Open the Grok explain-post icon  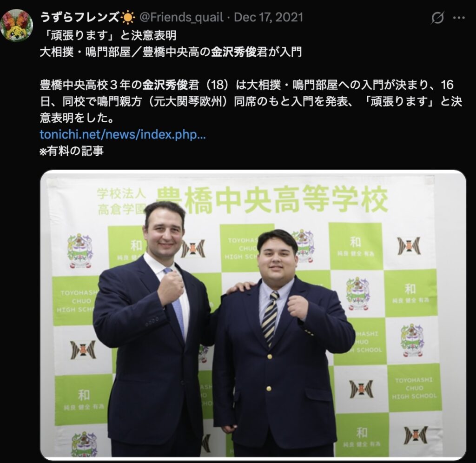[437, 18]
